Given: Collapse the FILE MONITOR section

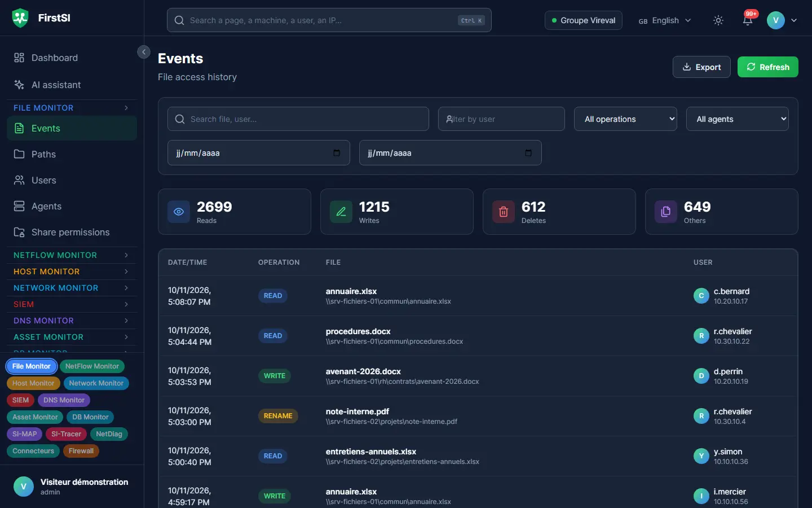Looking at the screenshot, I should tap(72, 108).
